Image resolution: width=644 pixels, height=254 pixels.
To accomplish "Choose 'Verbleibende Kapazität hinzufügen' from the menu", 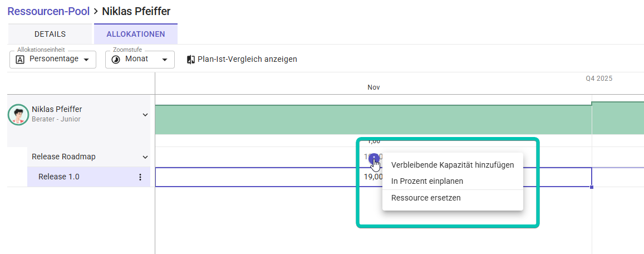I will [x=453, y=165].
